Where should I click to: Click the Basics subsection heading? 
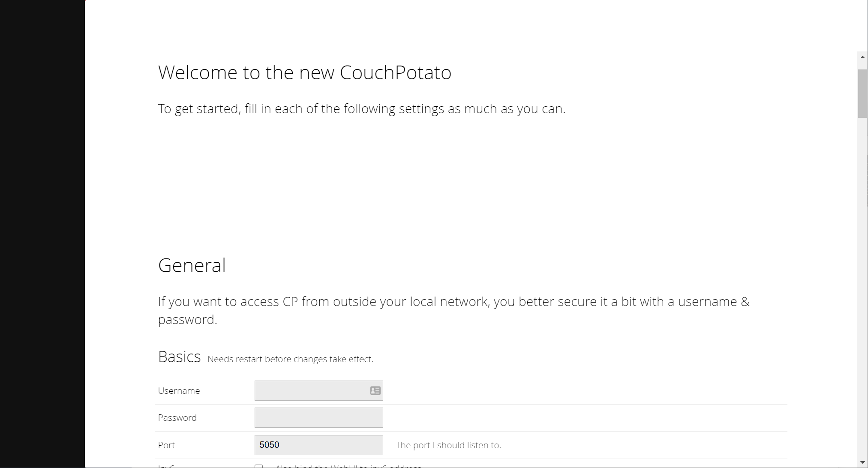[179, 357]
